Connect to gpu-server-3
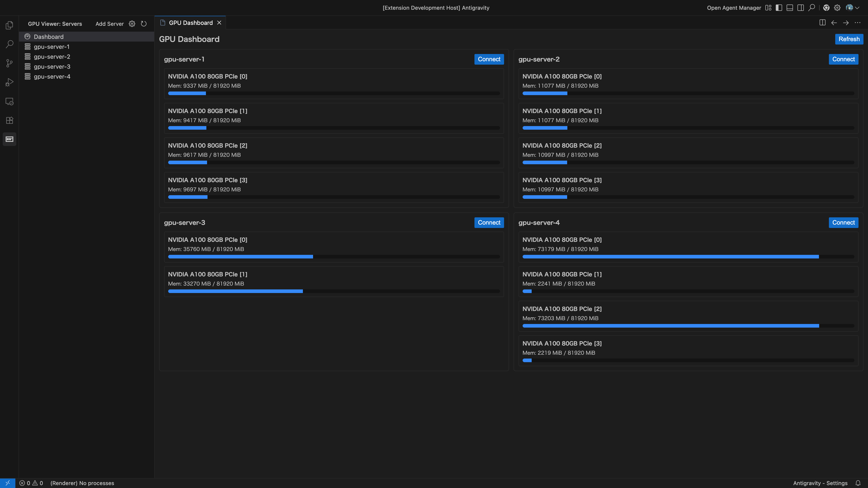Image resolution: width=868 pixels, height=488 pixels. point(489,222)
